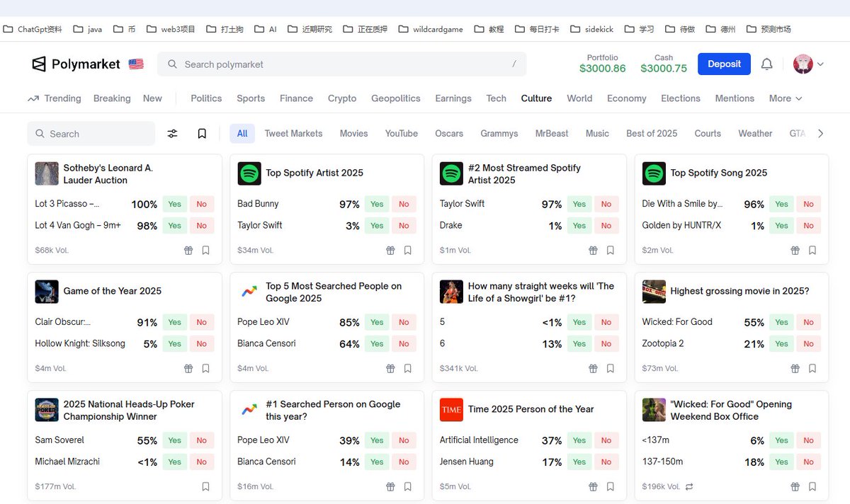Click gift icon on Top Spotify Artist card
This screenshot has width=850, height=504.
(390, 251)
